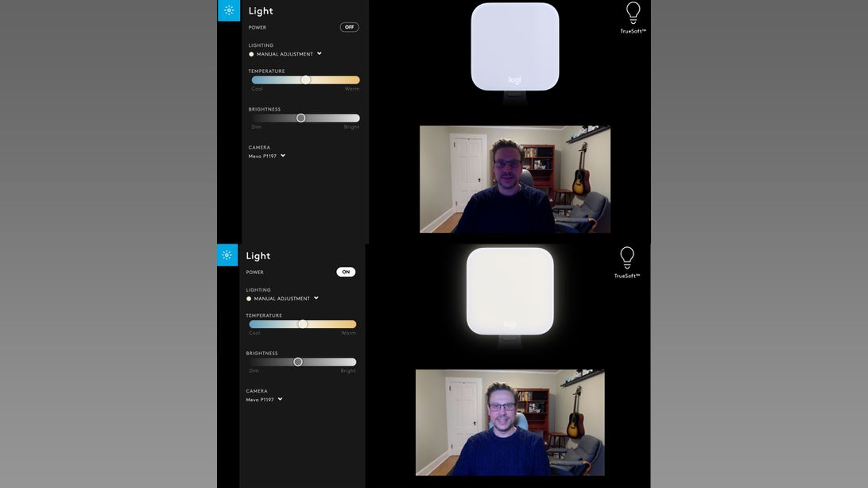The height and width of the screenshot is (488, 868).
Task: Click the brighter webcam preview with light on
Action: 510,422
